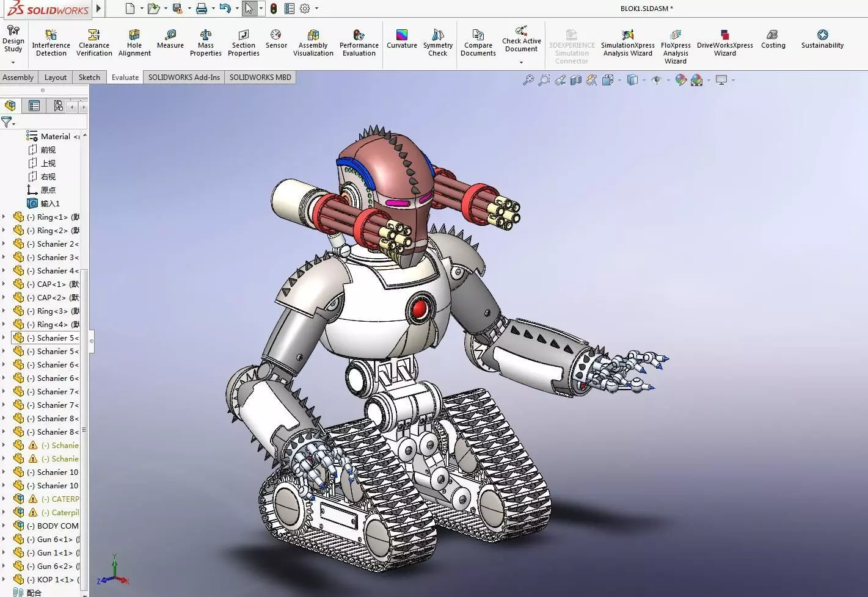The image size is (868, 597).
Task: Select the Zoom to Fit icon
Action: (528, 80)
